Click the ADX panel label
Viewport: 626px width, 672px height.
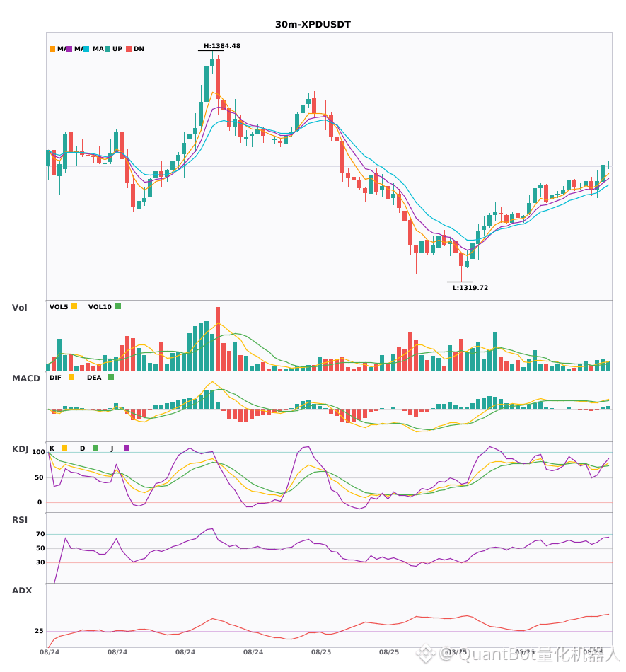click(22, 591)
